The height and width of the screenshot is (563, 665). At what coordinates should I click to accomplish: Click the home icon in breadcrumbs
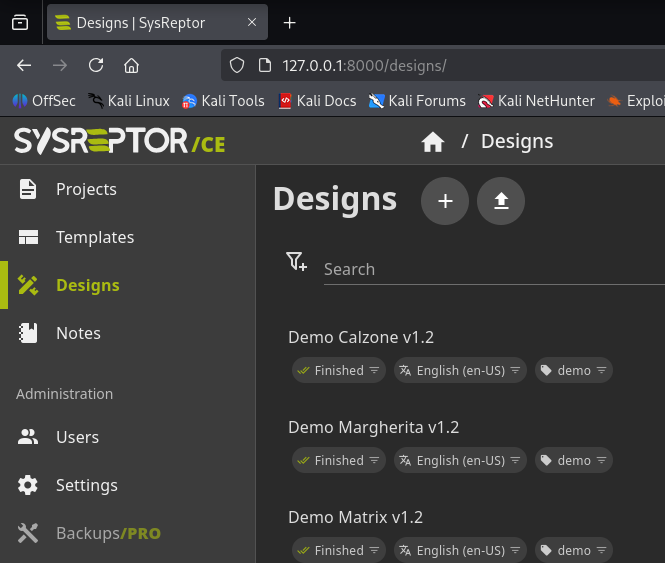click(x=433, y=142)
